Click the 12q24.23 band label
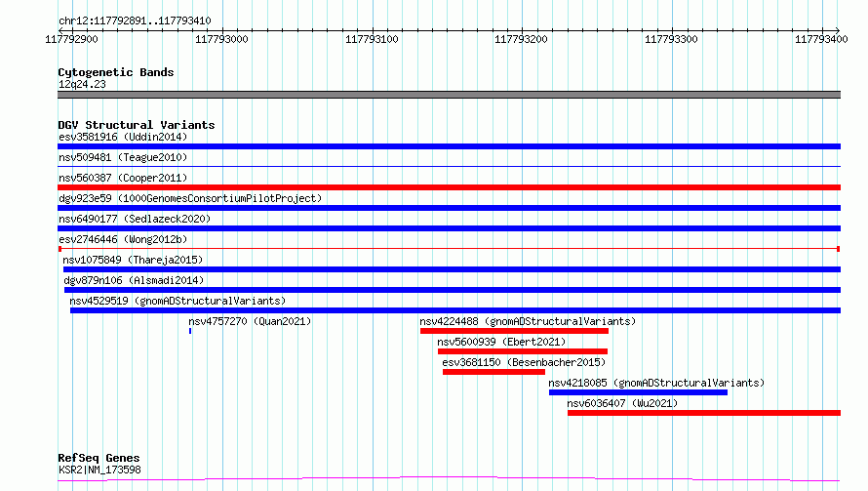868x491 pixels. [x=82, y=84]
